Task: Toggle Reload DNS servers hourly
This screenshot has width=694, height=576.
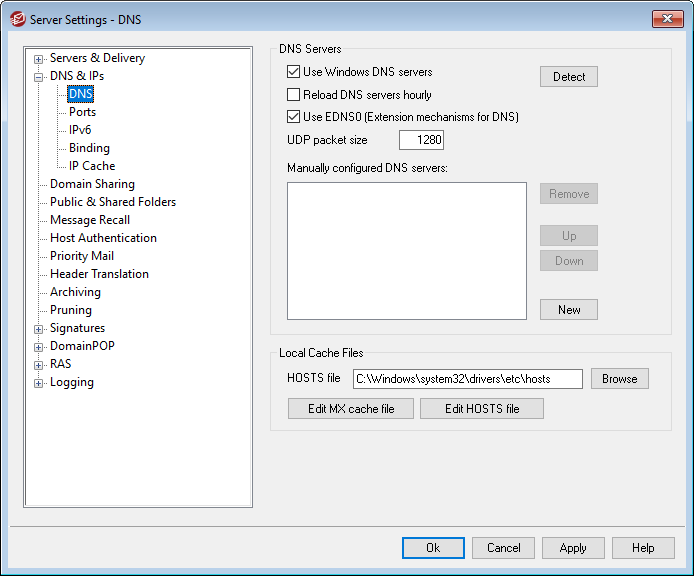Action: [294, 95]
